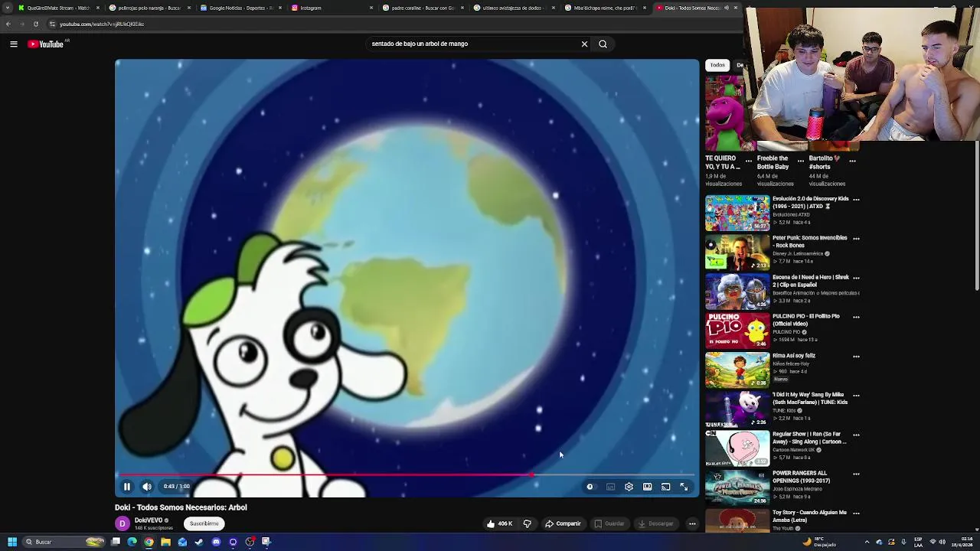The height and width of the screenshot is (551, 980).
Task: Open Guardar to save the video
Action: coord(609,524)
